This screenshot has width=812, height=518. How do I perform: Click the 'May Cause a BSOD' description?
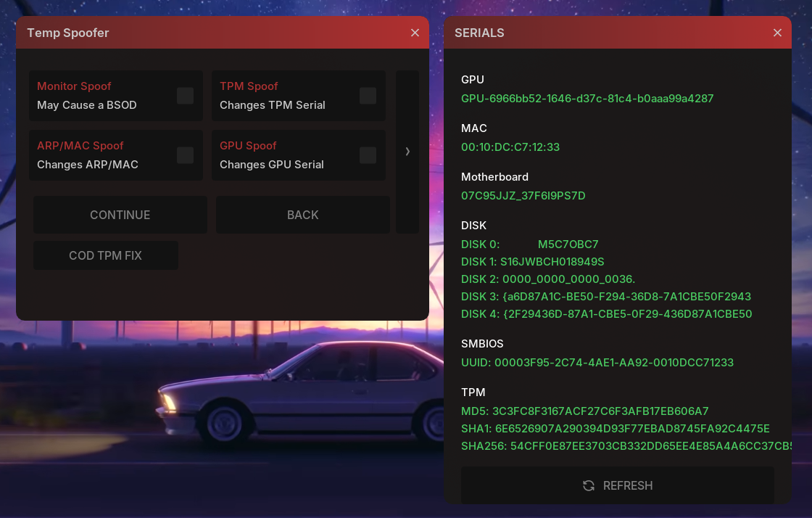[x=87, y=105]
